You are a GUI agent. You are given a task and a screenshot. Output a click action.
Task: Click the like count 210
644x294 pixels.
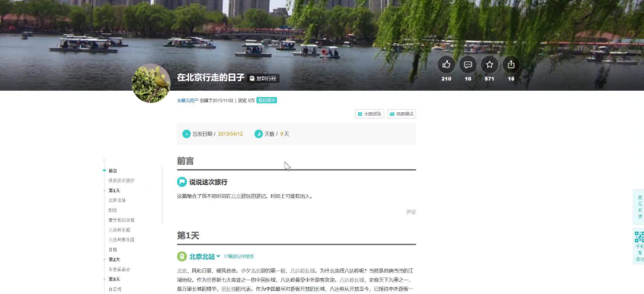click(446, 79)
